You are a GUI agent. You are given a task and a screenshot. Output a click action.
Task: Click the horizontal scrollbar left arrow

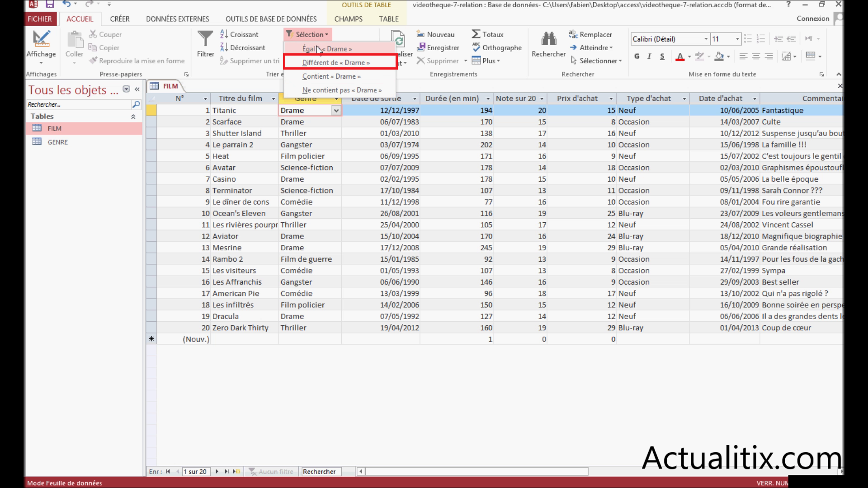click(x=361, y=471)
